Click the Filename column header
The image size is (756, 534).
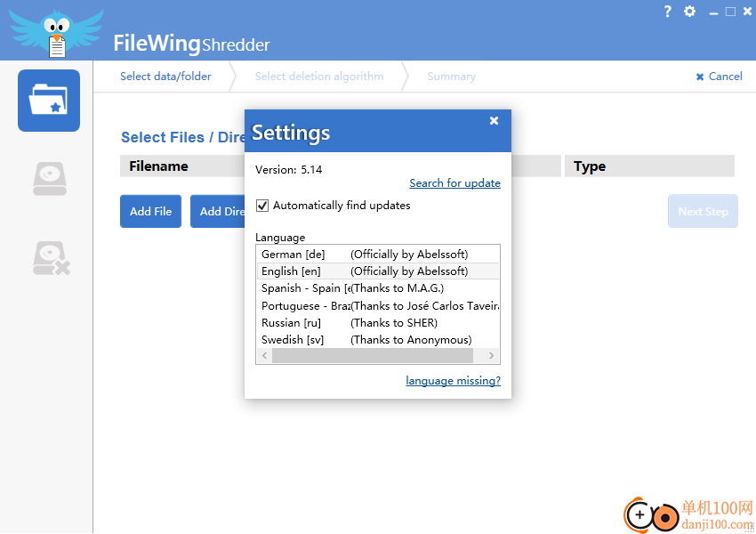[x=182, y=166]
